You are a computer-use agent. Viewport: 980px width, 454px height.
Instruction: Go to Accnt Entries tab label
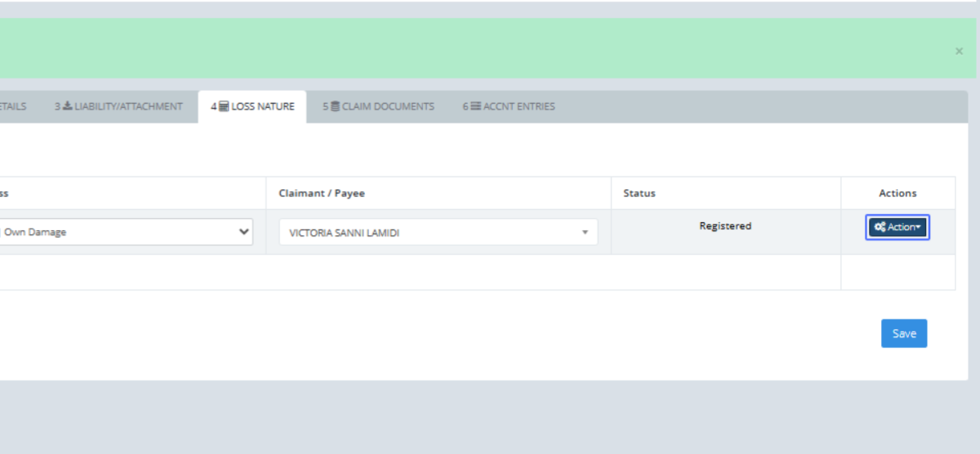(x=519, y=106)
